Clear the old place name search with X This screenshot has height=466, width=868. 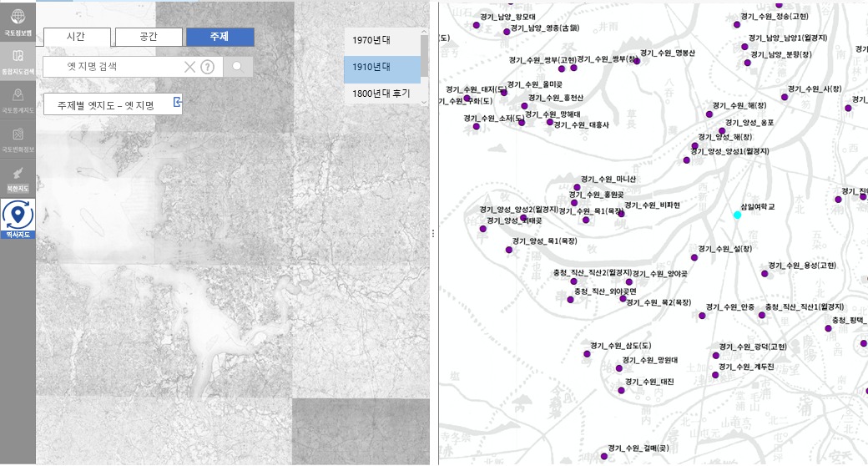point(189,67)
